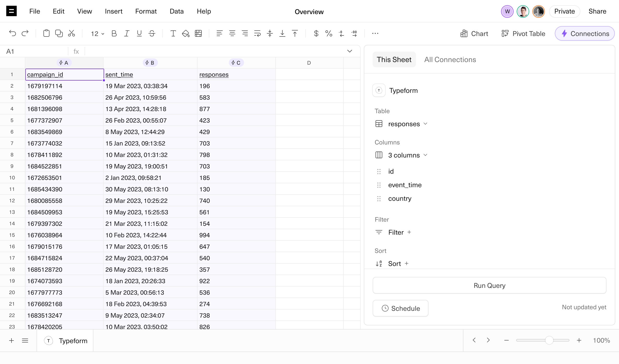This screenshot has height=364, width=619.
Task: Apply currency dollar format
Action: pos(316,33)
